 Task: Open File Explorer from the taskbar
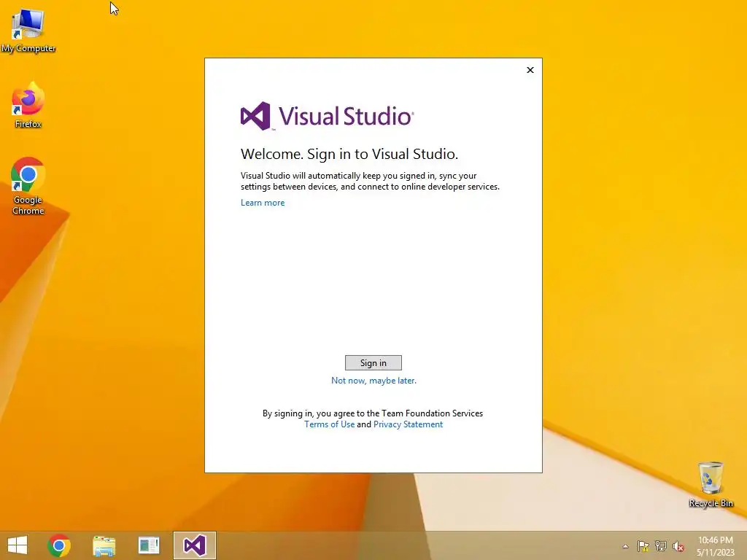point(104,545)
